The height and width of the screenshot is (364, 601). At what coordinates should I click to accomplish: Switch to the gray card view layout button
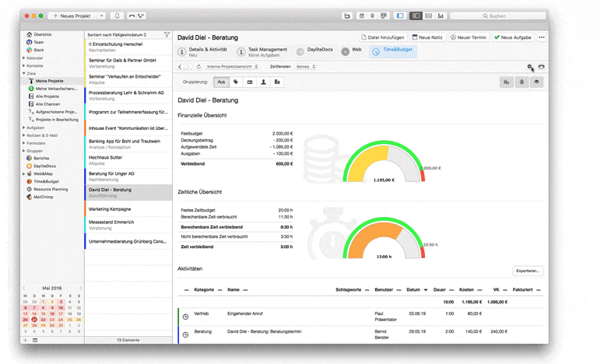pos(429,16)
